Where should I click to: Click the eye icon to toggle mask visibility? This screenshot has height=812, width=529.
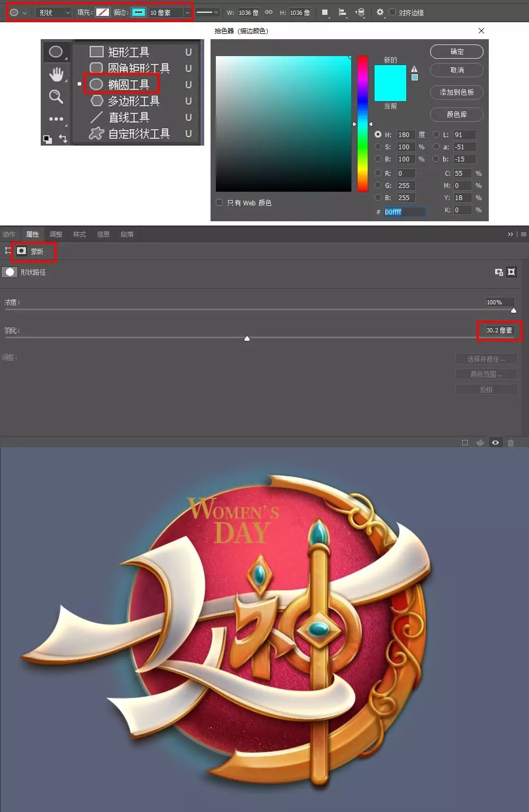(495, 443)
